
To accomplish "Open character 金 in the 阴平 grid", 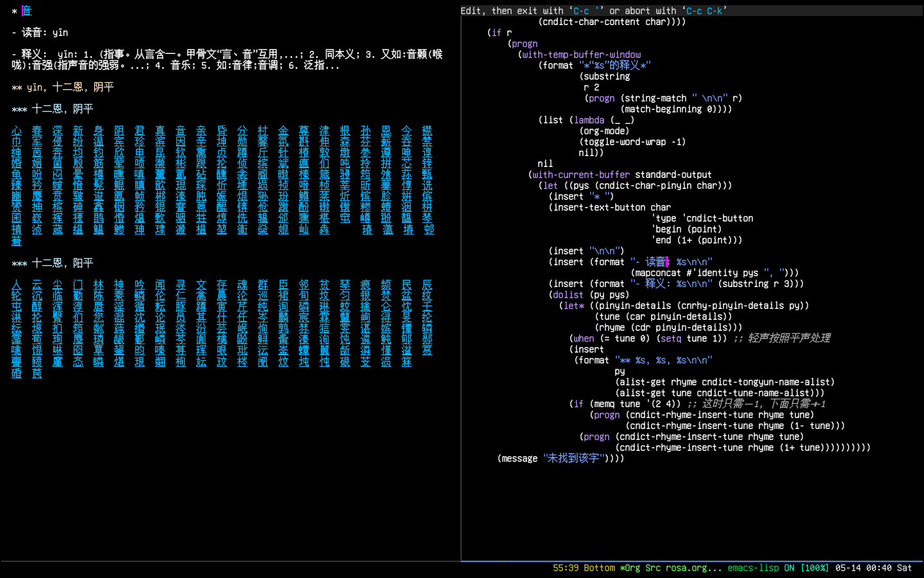I will (284, 130).
